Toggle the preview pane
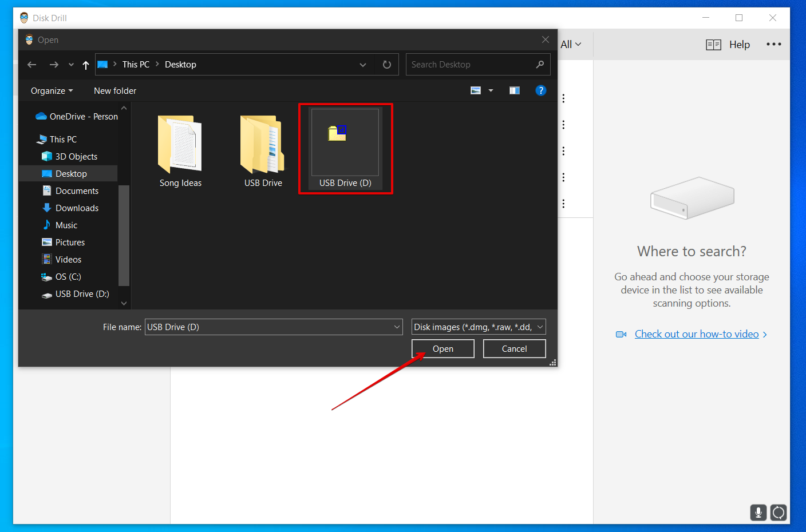The height and width of the screenshot is (532, 806). [515, 90]
